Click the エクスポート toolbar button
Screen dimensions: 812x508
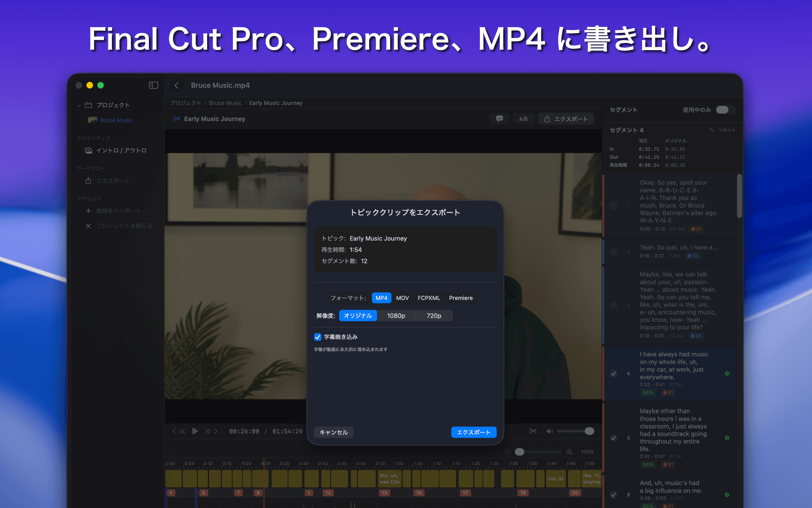tap(566, 119)
